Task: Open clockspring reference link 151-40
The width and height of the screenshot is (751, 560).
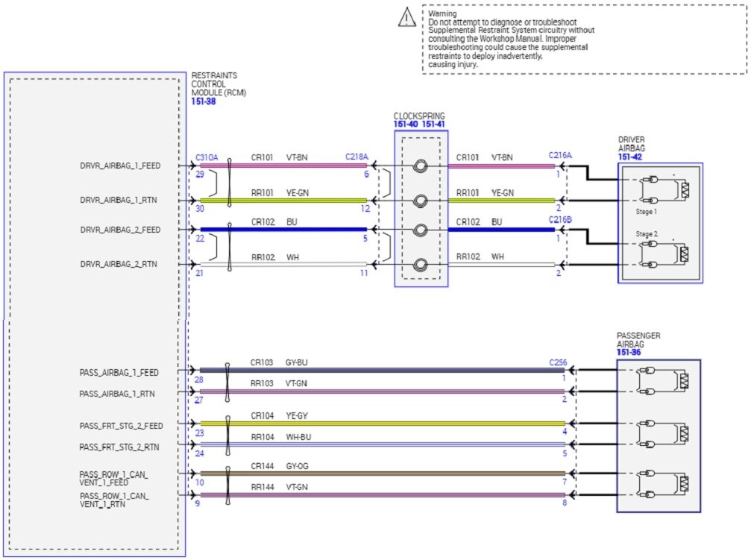Action: click(405, 124)
